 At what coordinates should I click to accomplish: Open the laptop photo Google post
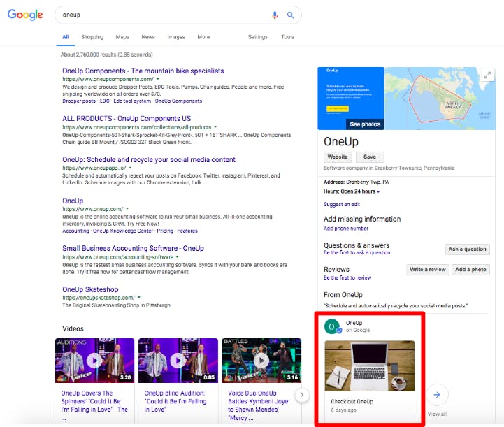370,366
